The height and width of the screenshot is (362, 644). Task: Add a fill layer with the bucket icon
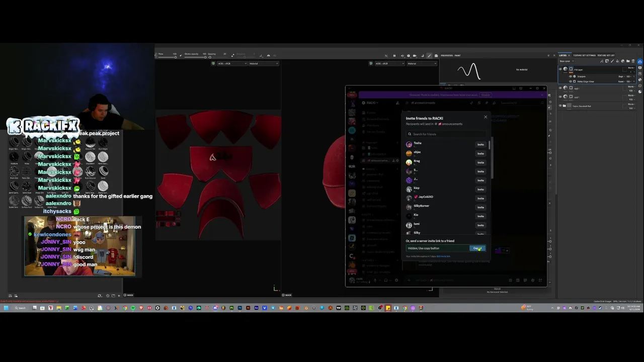tap(617, 61)
